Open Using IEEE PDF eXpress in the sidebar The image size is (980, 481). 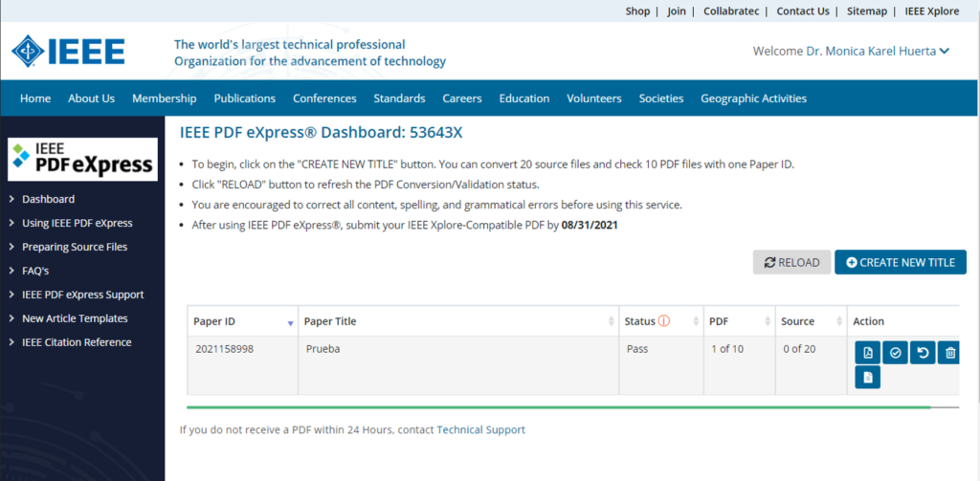point(78,223)
